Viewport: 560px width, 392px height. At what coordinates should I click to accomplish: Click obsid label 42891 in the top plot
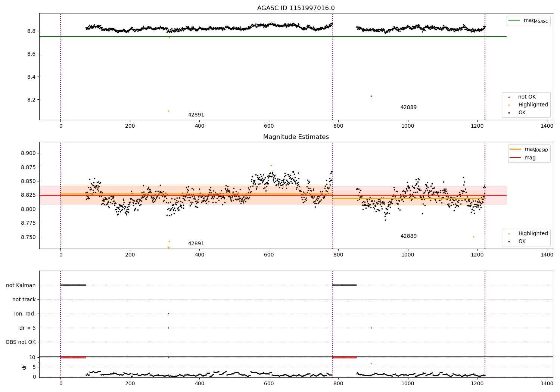(x=196, y=115)
